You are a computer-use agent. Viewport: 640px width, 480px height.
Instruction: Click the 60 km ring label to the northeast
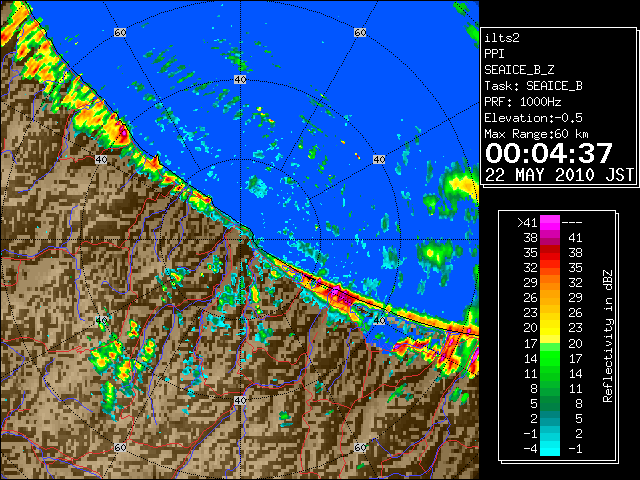360,32
